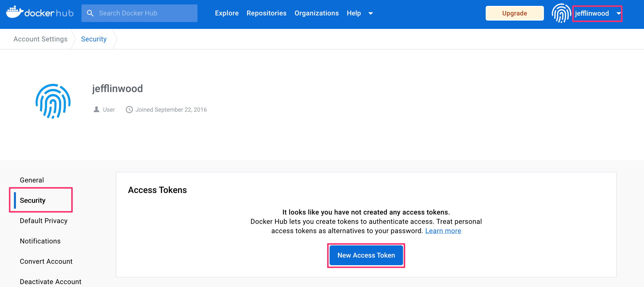Click the fingerprint avatar in top bar
This screenshot has width=644, height=287.
(x=561, y=13)
